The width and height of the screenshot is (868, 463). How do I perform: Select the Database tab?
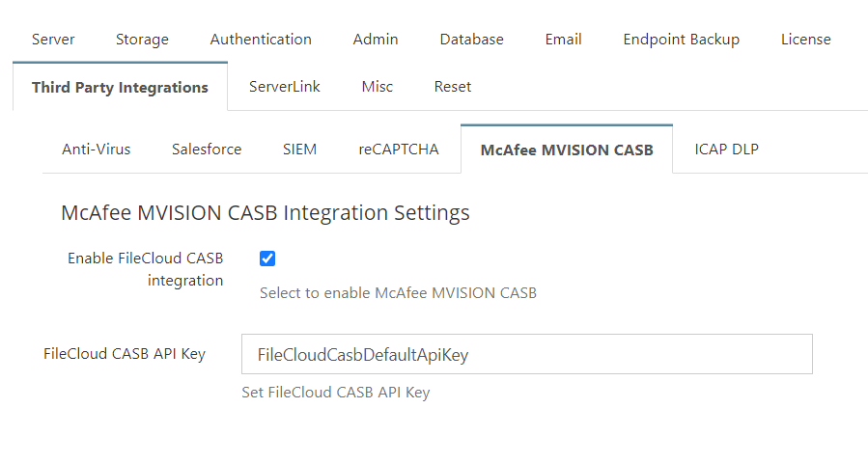[471, 40]
